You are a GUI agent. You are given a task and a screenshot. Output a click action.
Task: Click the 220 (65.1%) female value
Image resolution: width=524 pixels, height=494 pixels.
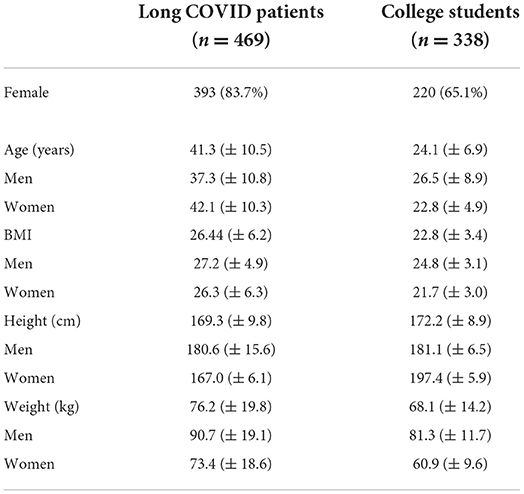point(450,93)
